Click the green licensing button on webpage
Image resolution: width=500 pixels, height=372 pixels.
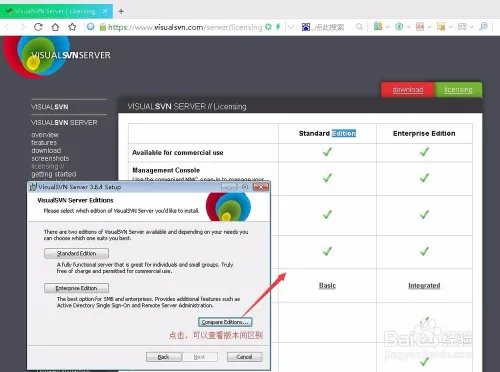coord(458,89)
